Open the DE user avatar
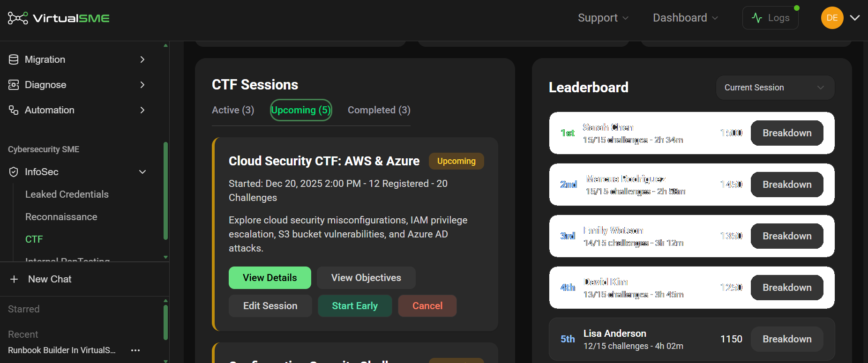Viewport: 868px width, 363px height. click(x=832, y=18)
